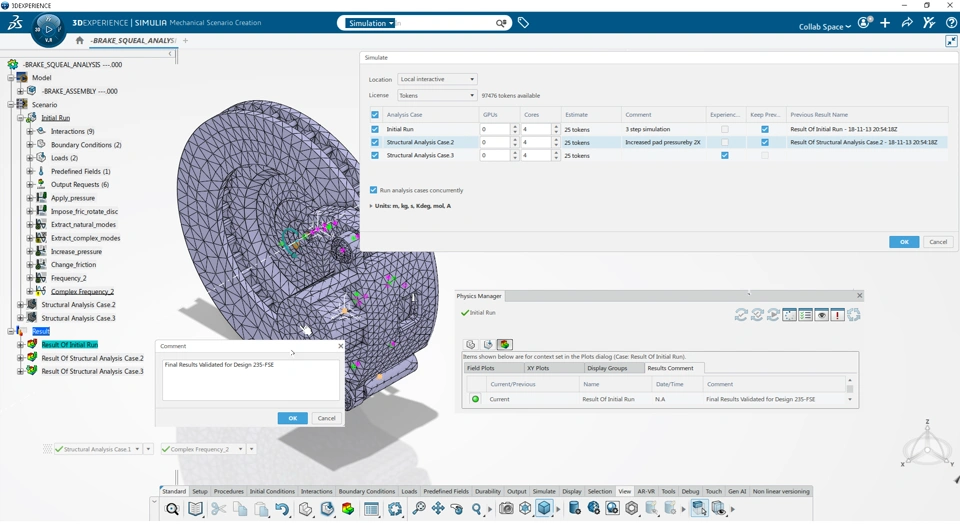Open the user profile icon in top bar
This screenshot has width=960, height=524.
click(864, 23)
